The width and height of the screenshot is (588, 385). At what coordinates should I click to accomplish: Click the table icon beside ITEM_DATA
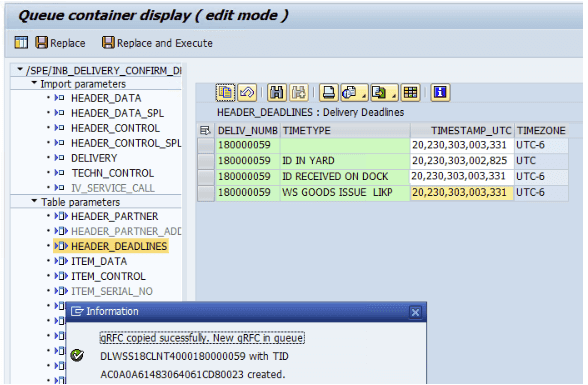point(61,261)
